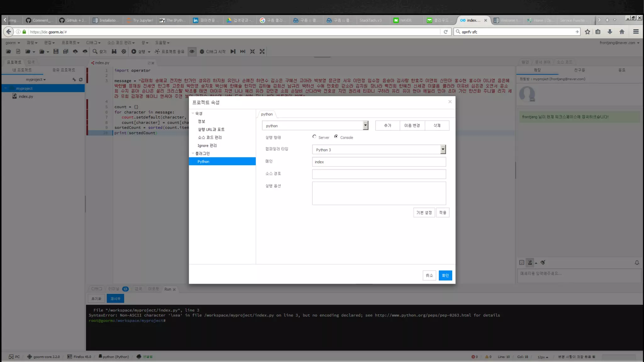Click the 적용 apply button
This screenshot has width=644, height=362.
(442, 213)
